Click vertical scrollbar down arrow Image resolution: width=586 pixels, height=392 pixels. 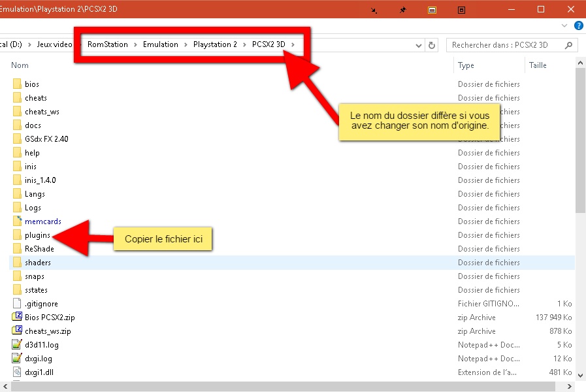pyautogui.click(x=580, y=375)
